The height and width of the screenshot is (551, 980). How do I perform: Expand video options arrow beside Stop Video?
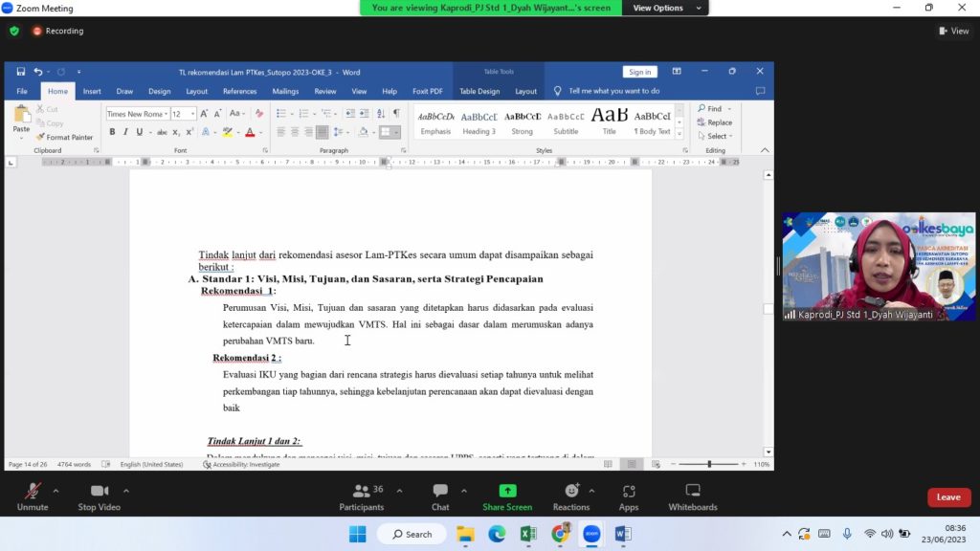125,491
